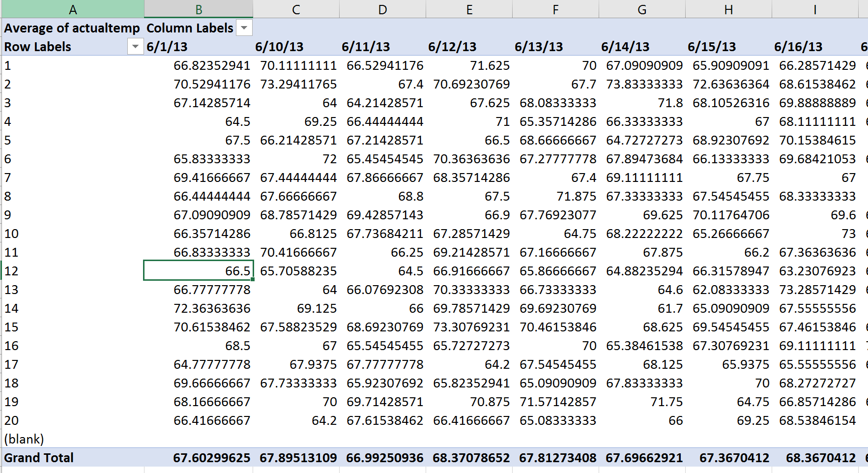Select the cell containing 66.07692308

coord(382,290)
